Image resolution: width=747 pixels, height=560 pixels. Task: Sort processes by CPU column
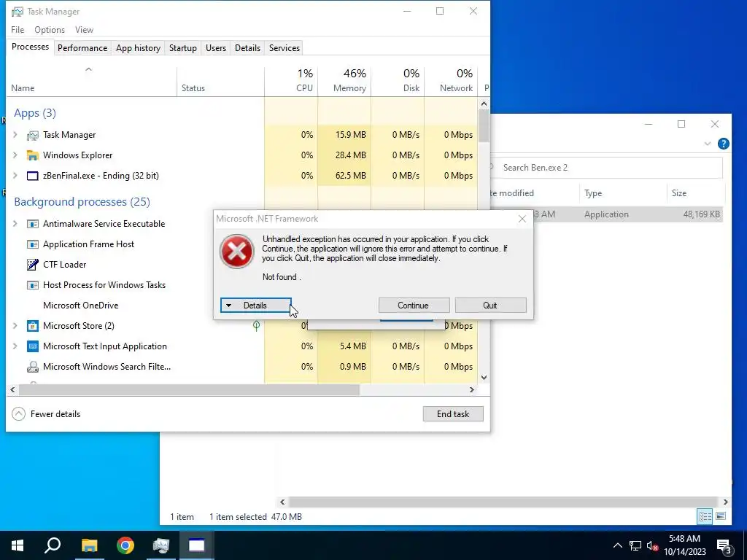click(292, 81)
